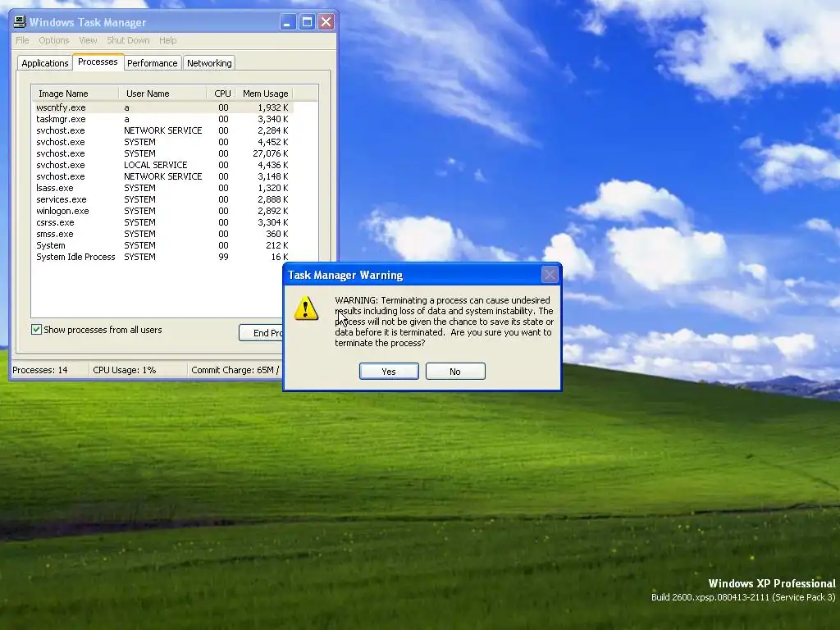Close the Windows Task Manager window
The width and height of the screenshot is (840, 630).
[326, 22]
